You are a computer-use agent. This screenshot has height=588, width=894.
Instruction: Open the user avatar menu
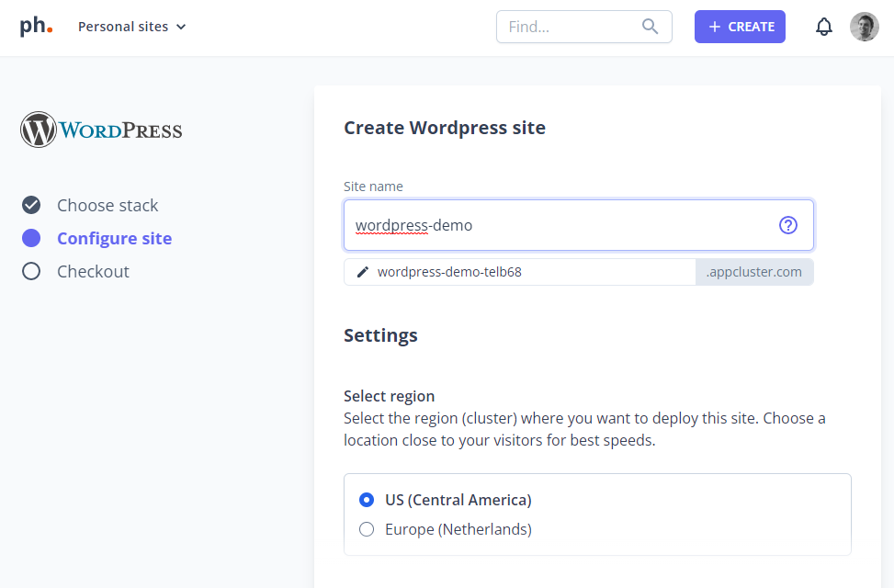pyautogui.click(x=865, y=27)
